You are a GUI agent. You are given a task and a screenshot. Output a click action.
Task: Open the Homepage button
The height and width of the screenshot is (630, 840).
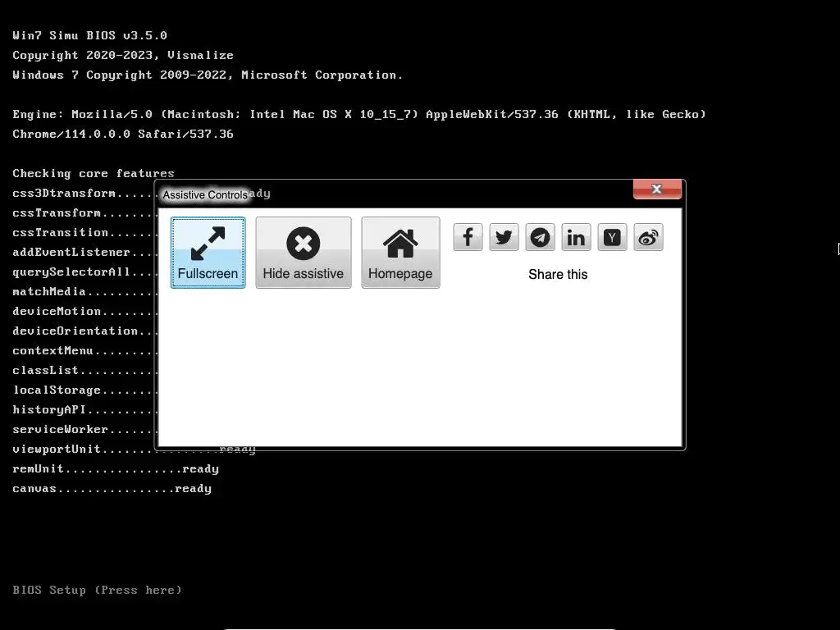click(400, 253)
